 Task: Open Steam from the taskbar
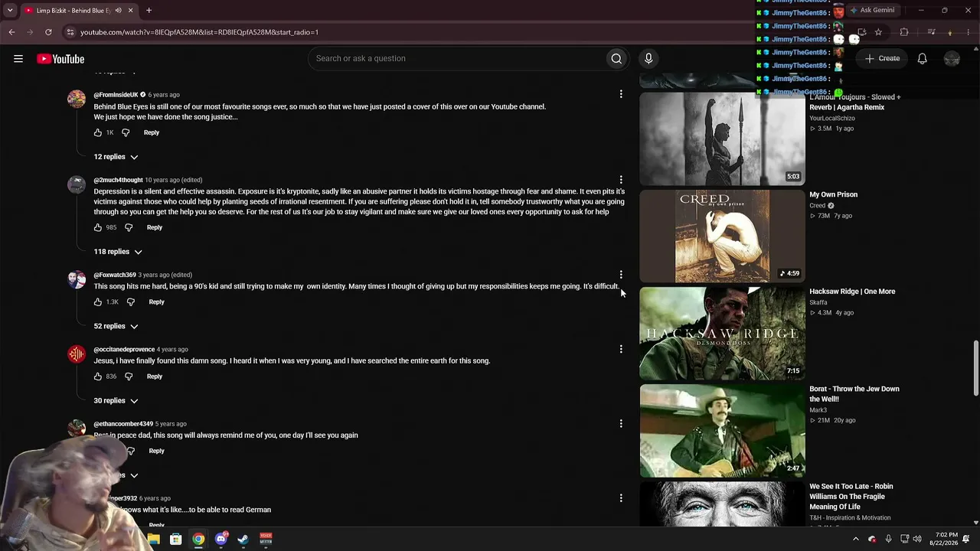click(243, 540)
